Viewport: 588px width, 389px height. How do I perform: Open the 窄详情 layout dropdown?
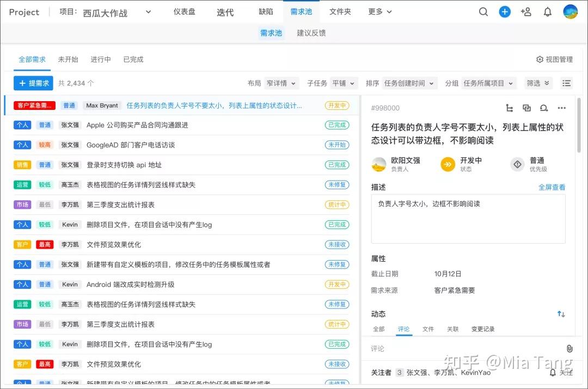click(281, 83)
